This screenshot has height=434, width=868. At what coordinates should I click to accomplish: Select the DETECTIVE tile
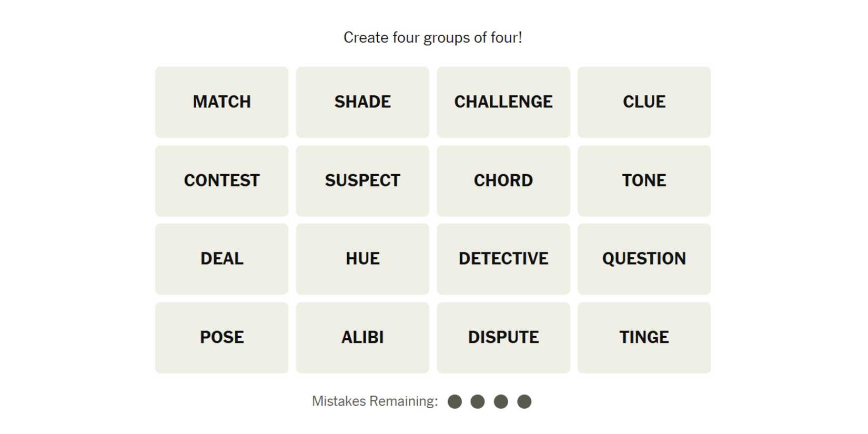(503, 259)
